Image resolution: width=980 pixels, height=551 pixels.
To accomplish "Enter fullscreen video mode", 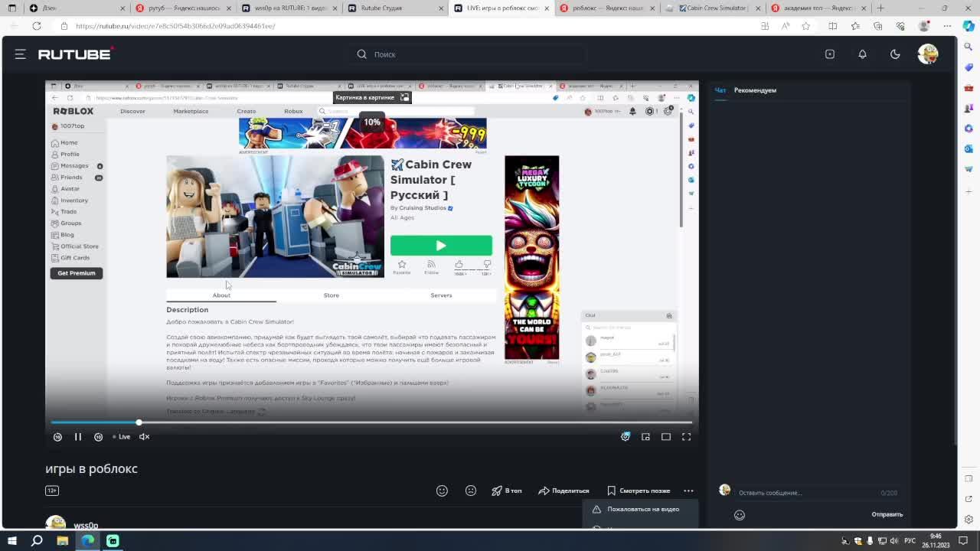I will [686, 437].
